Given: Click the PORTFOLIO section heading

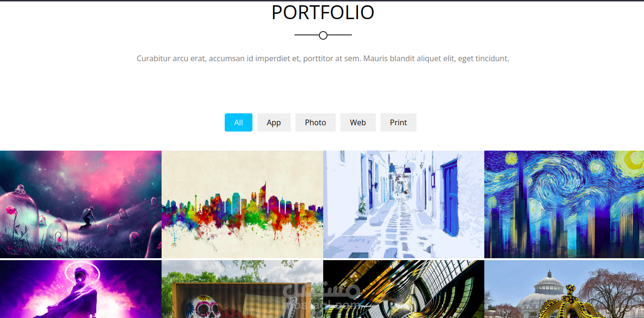Looking at the screenshot, I should 323,12.
